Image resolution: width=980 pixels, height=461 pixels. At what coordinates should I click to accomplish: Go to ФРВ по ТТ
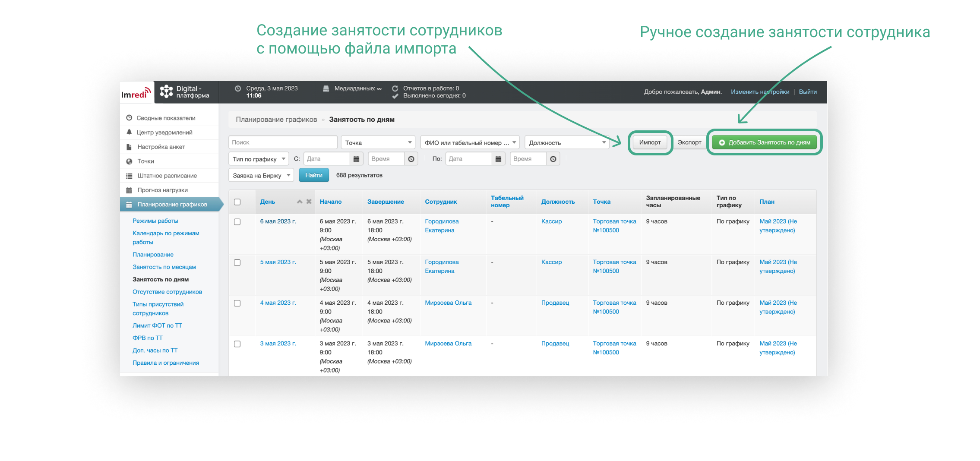click(148, 338)
